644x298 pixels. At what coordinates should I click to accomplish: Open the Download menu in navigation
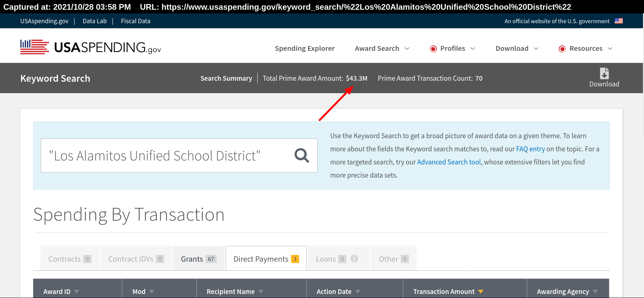[x=512, y=48]
